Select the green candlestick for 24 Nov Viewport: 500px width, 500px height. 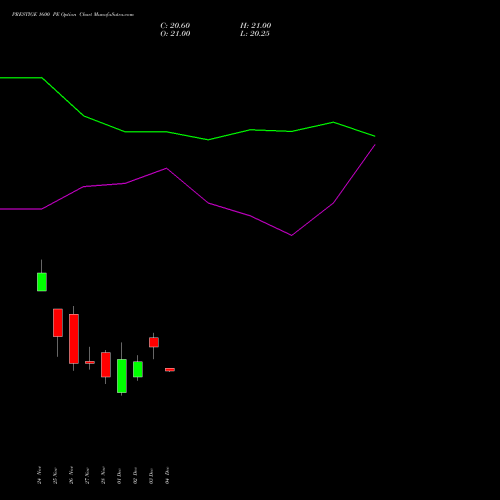42,282
